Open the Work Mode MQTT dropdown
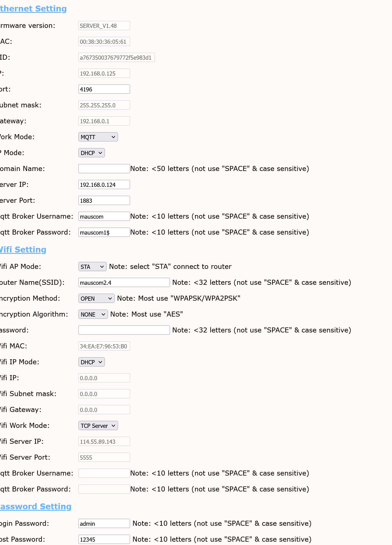 pyautogui.click(x=98, y=137)
